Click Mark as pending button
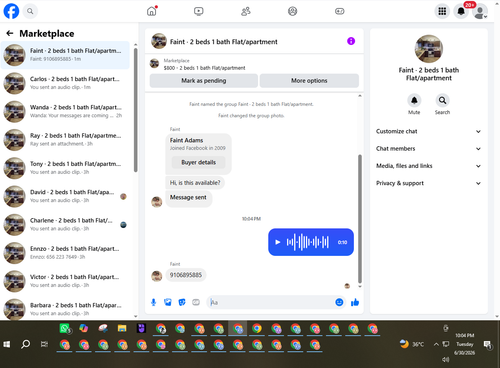Viewport: 500px width, 368px height. 204,81
